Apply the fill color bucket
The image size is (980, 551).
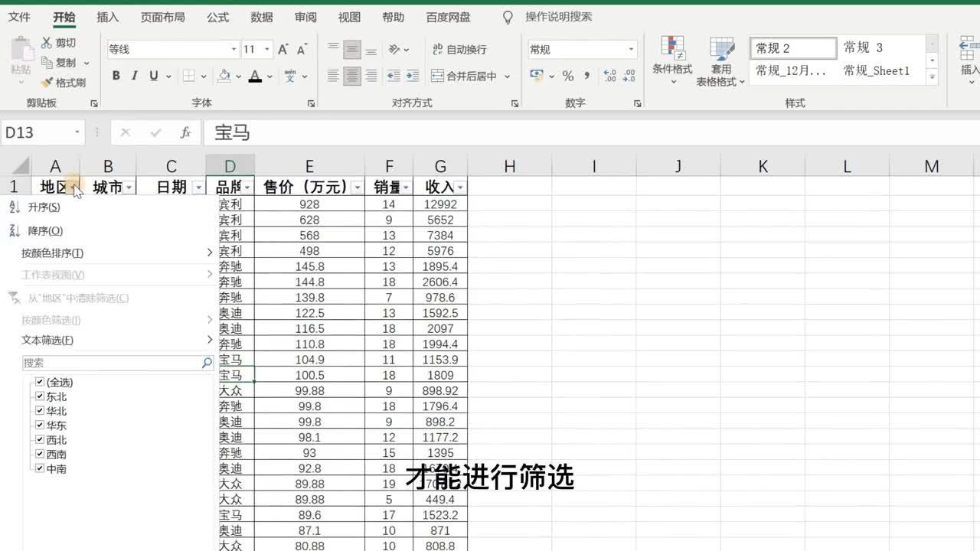224,76
